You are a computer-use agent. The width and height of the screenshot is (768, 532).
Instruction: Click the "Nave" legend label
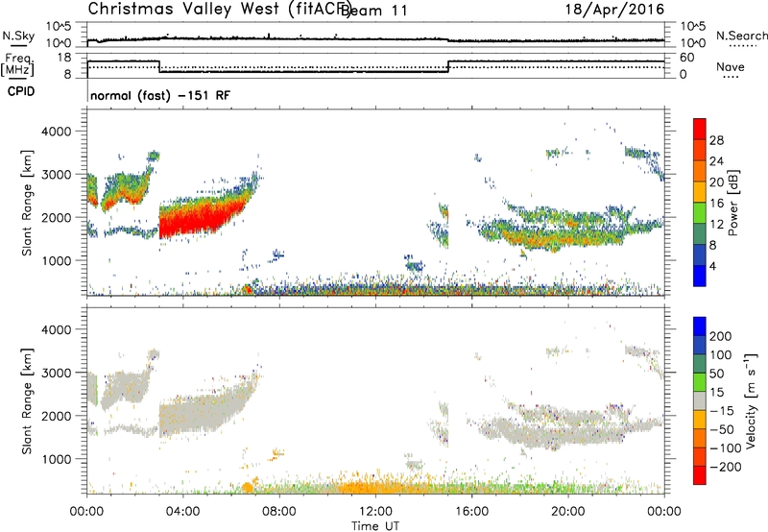click(x=731, y=67)
